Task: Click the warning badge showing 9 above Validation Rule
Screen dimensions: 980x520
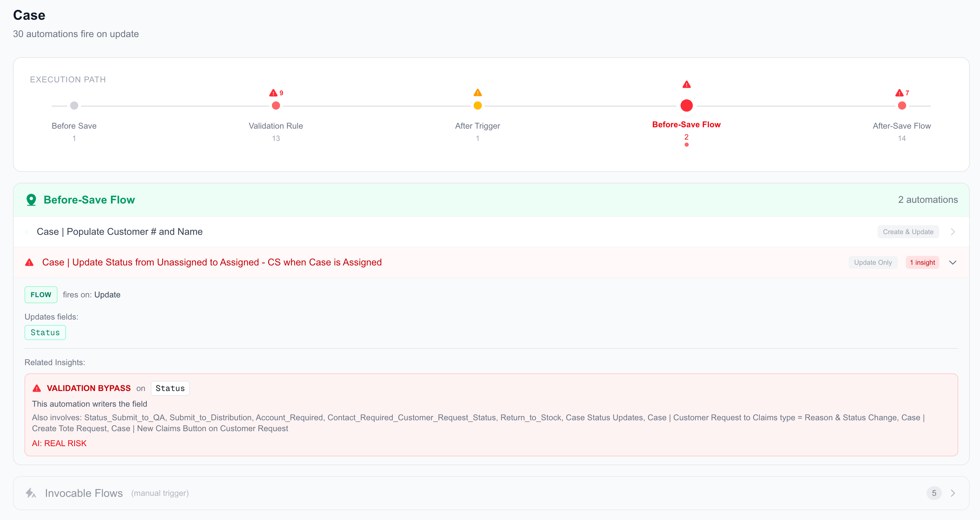Action: 276,93
